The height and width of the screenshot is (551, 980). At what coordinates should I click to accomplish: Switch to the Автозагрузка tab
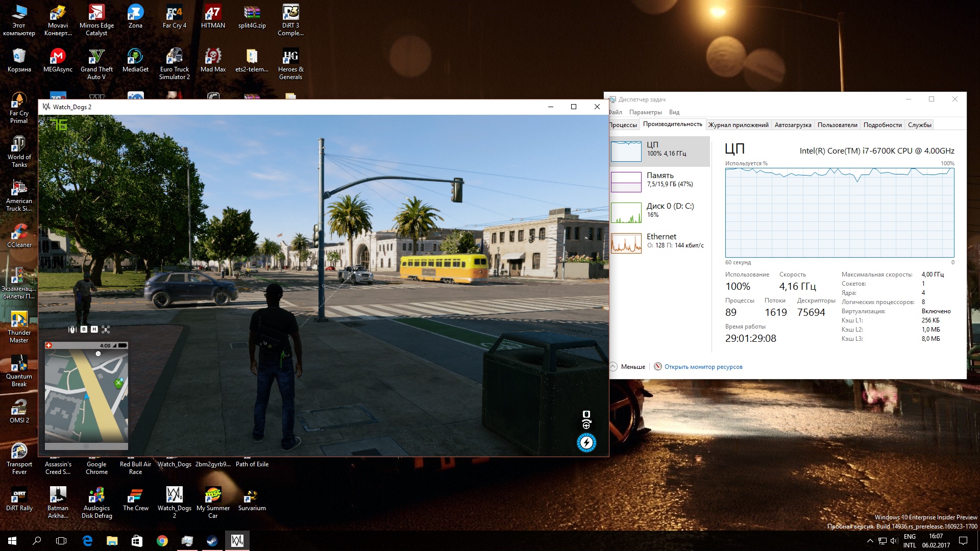(793, 125)
